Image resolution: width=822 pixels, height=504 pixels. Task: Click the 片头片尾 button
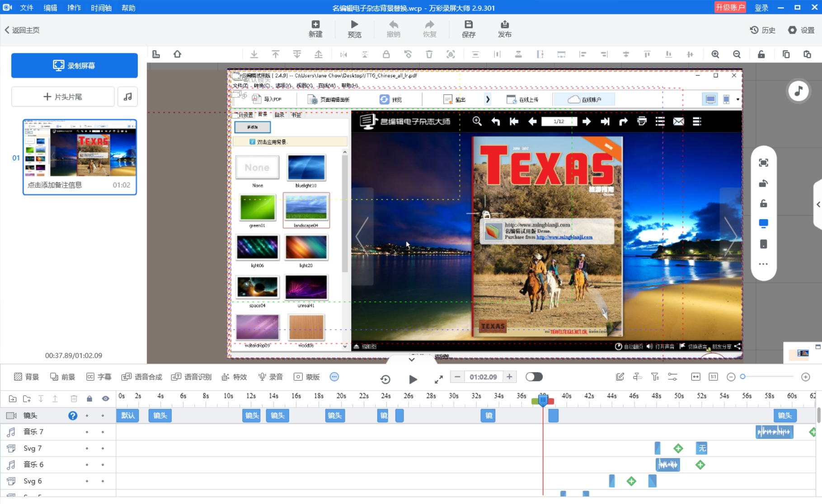coord(63,97)
